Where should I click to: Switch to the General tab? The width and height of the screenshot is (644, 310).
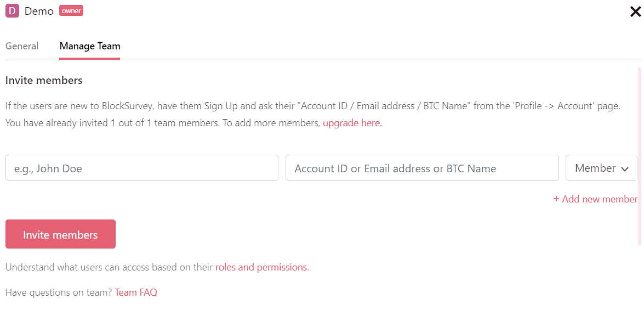[22, 46]
